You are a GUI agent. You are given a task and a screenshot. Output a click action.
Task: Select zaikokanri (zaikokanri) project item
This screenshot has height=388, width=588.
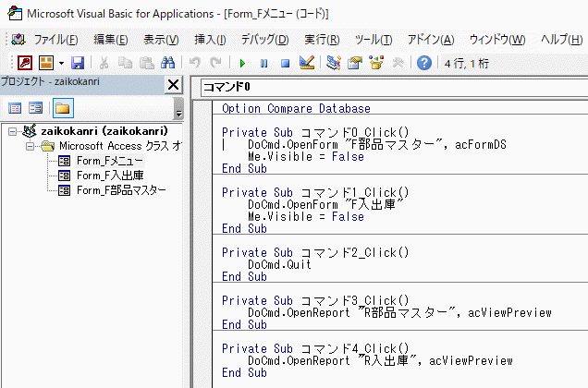[x=104, y=131]
